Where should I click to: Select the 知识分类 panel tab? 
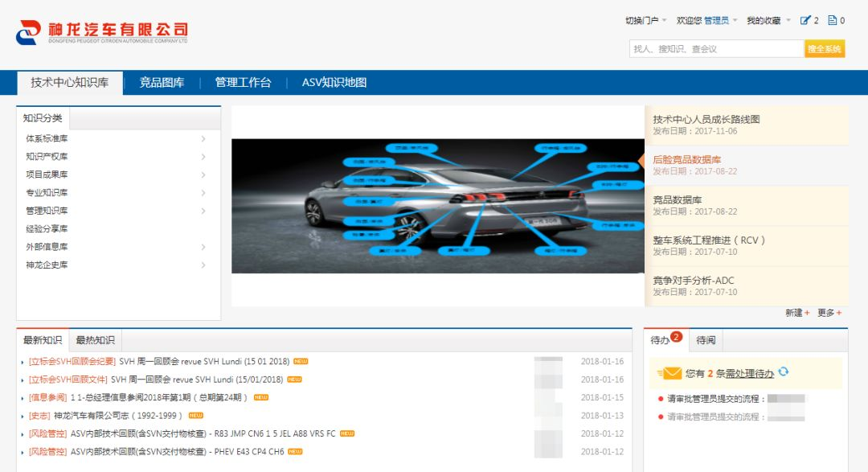click(43, 118)
